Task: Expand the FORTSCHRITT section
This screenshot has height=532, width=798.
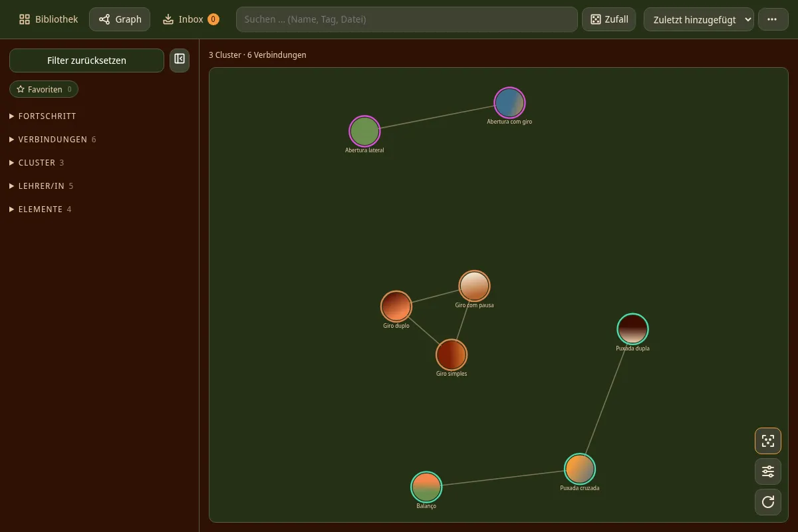Action: pyautogui.click(x=43, y=116)
